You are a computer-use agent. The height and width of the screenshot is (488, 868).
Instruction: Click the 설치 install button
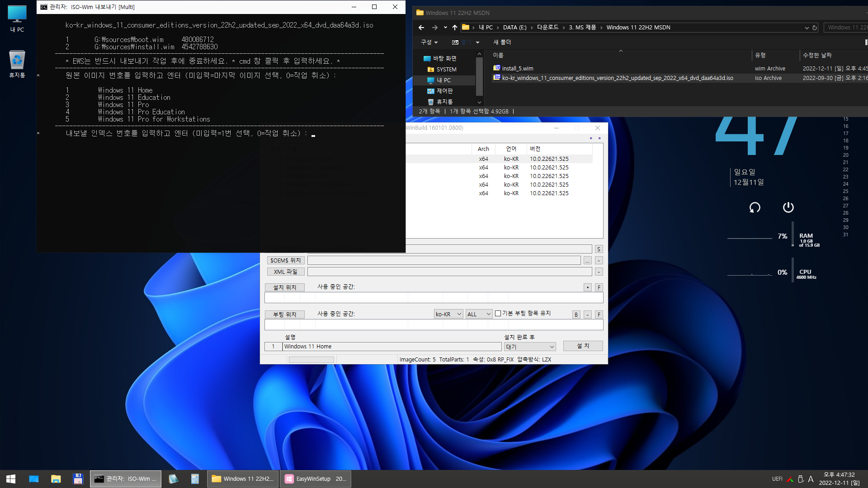(x=583, y=346)
